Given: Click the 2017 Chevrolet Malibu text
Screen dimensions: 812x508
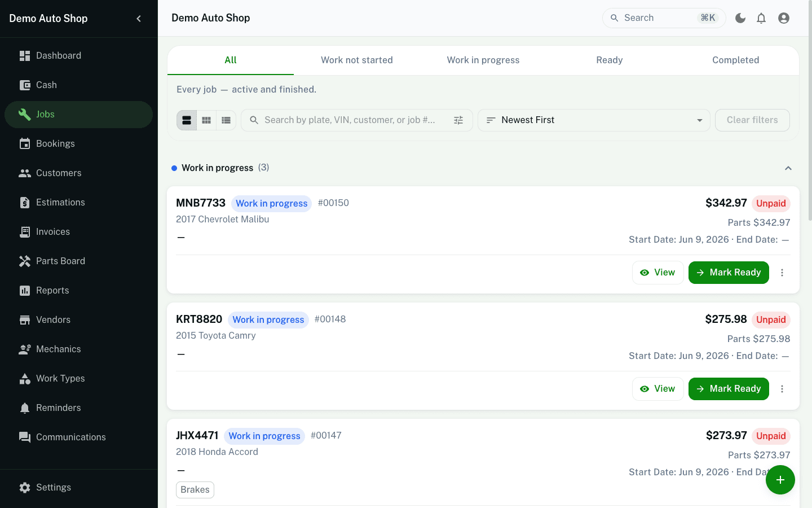Looking at the screenshot, I should (x=223, y=219).
